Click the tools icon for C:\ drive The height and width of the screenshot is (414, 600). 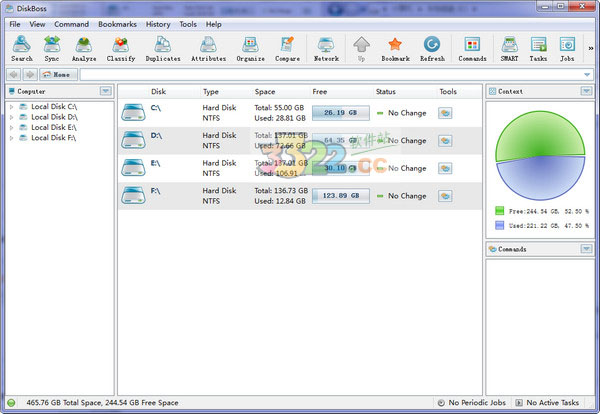[x=445, y=113]
